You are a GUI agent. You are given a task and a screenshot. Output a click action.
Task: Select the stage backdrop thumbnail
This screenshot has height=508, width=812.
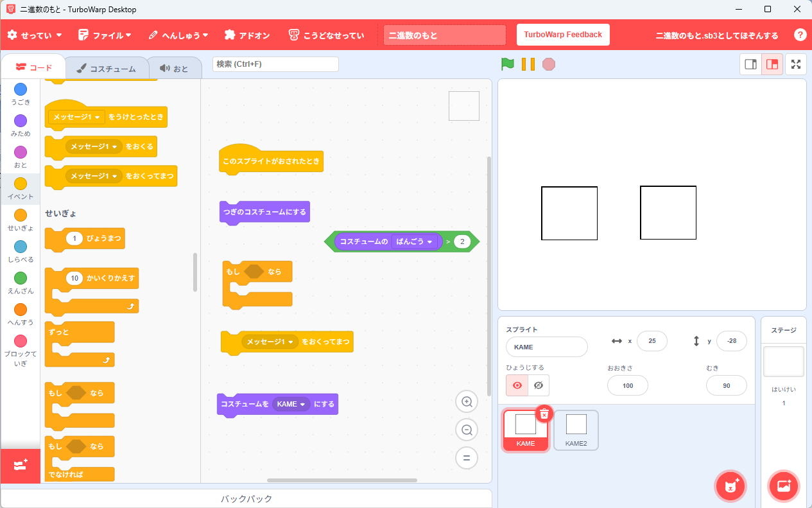point(783,362)
